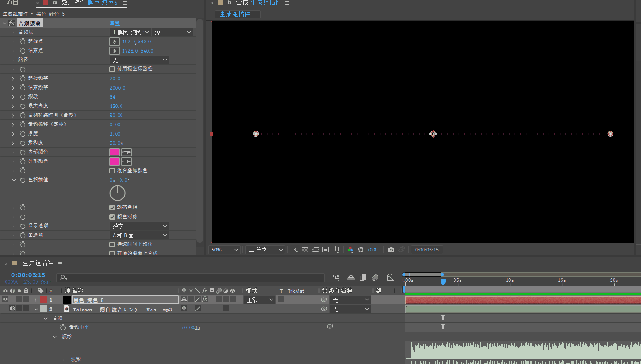Screen dimensions: 641x364
Task: Open the 50% zoom level dropdown
Action: pyautogui.click(x=225, y=250)
